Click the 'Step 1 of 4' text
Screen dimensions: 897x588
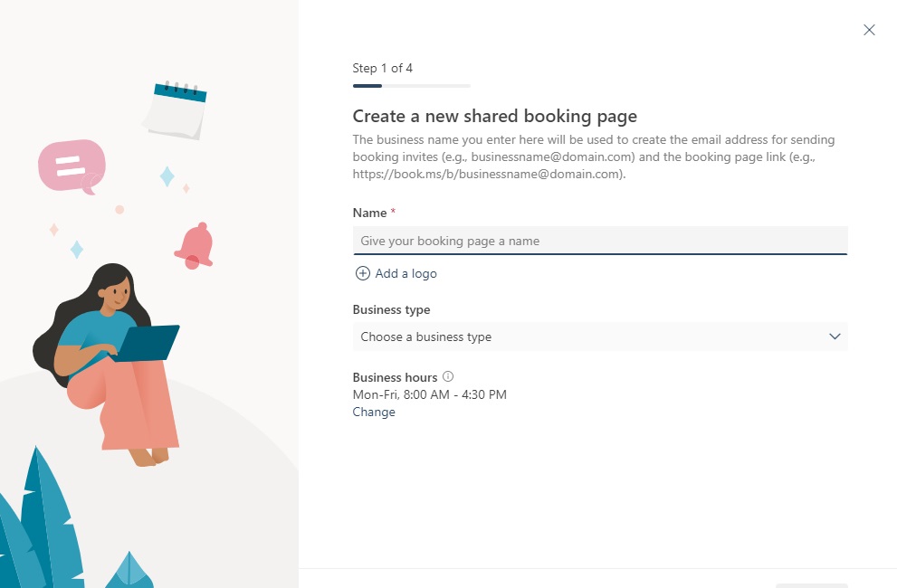pos(382,68)
